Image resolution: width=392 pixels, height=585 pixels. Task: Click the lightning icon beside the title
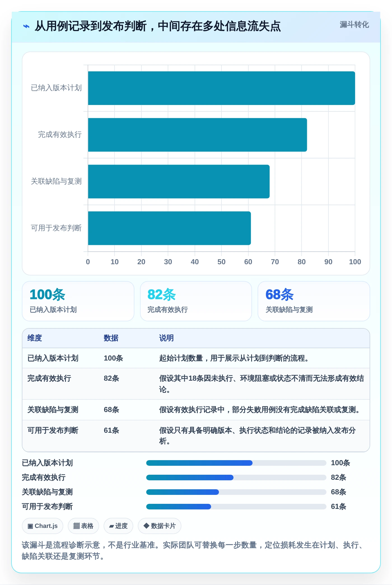point(26,27)
